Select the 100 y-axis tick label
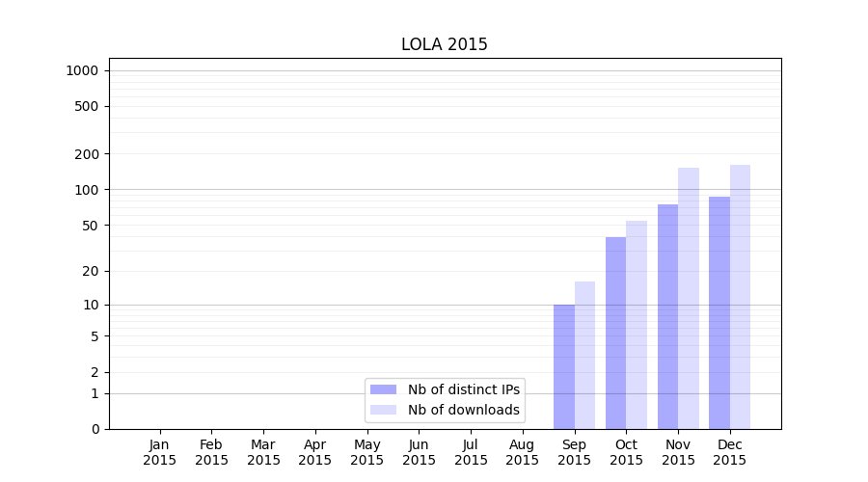 click(88, 190)
